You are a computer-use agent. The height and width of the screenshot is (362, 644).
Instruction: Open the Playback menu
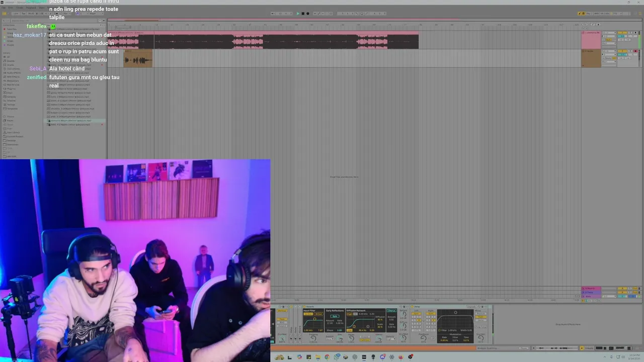31,8
